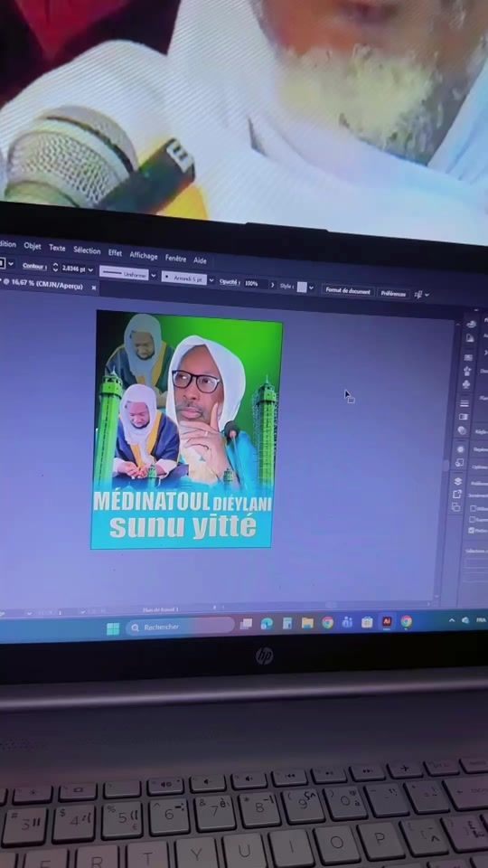
Task: Click the Format de document button
Action: [348, 290]
